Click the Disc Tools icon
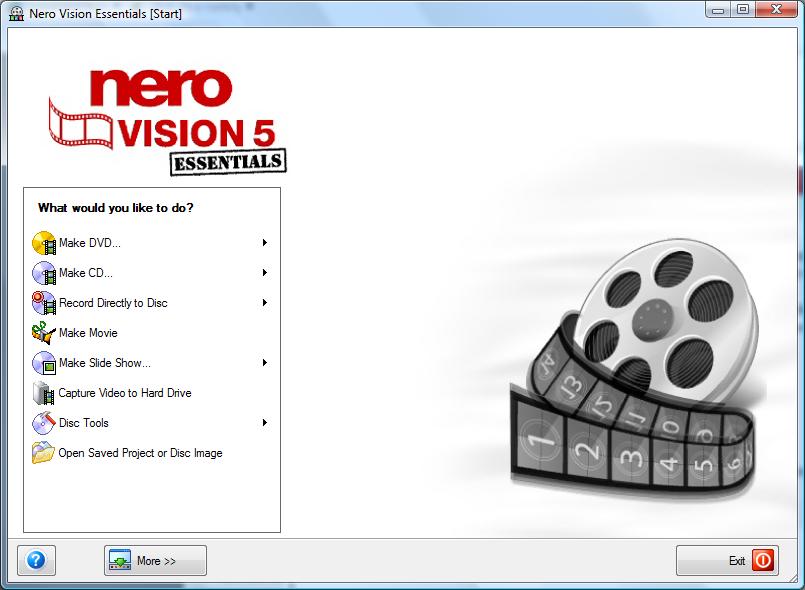 point(44,423)
